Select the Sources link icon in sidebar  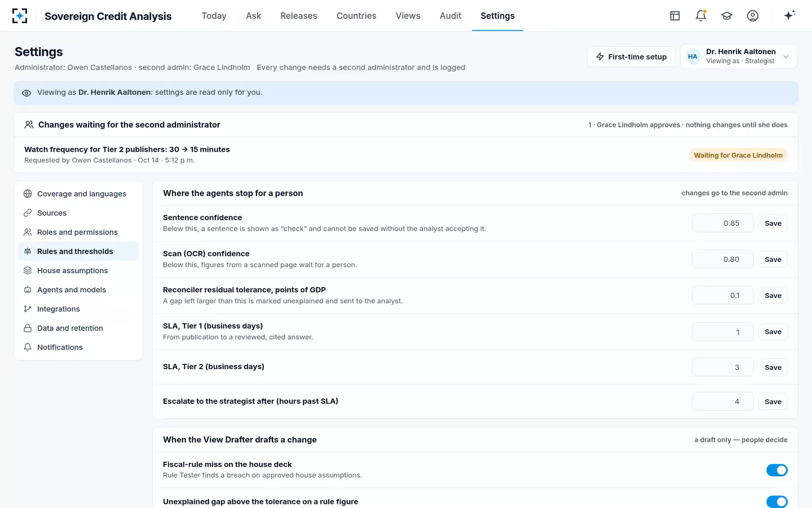click(28, 213)
